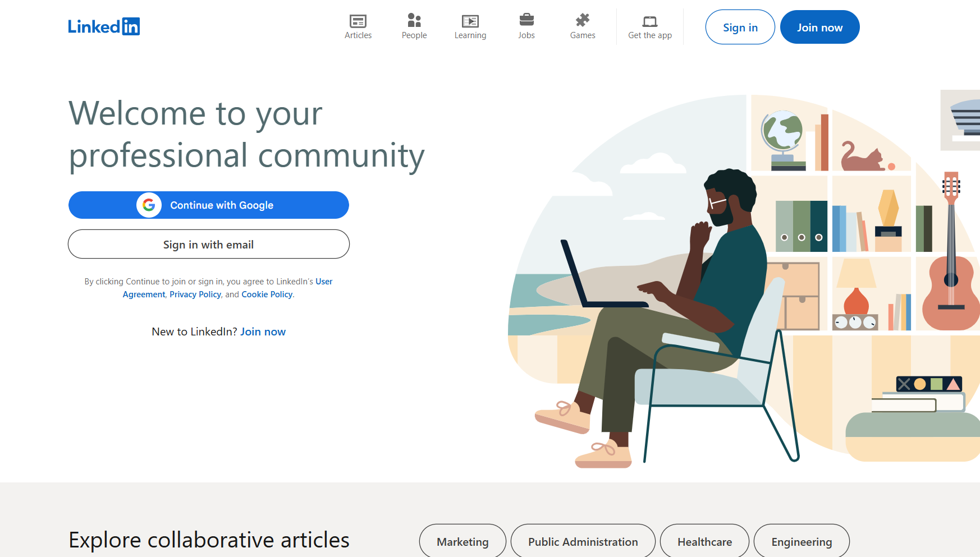Image resolution: width=980 pixels, height=557 pixels.
Task: Open the Cookie Policy link
Action: coord(267,294)
